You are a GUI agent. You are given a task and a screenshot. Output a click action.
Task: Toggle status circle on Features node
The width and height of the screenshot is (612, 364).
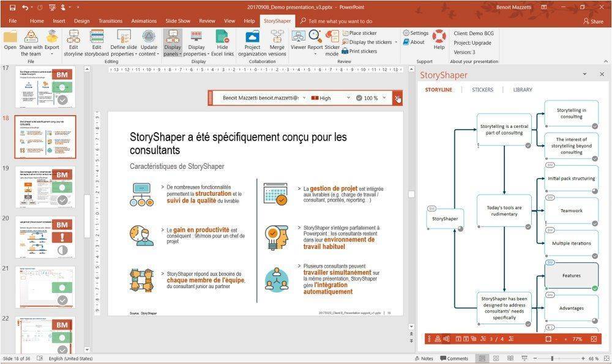pyautogui.click(x=595, y=288)
